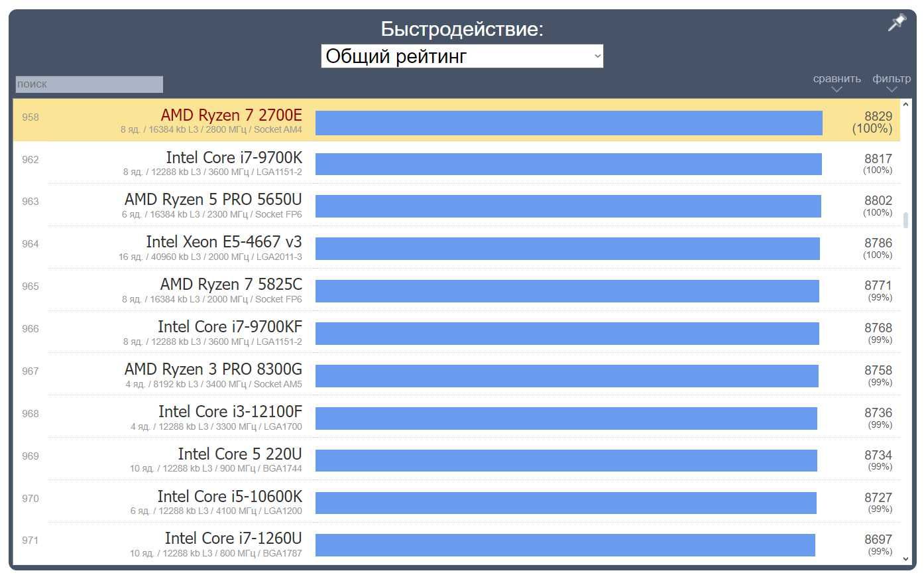Screen dimensions: 924x579
Task: Click rank number 962
Action: (30, 160)
